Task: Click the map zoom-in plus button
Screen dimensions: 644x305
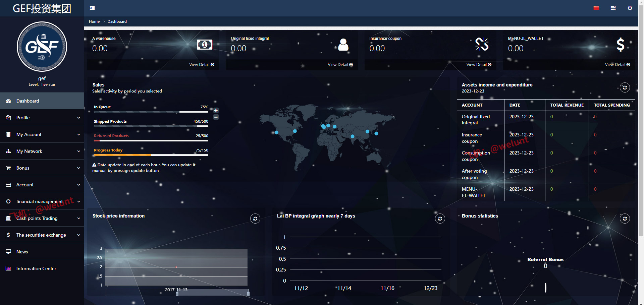Action: coord(216,110)
